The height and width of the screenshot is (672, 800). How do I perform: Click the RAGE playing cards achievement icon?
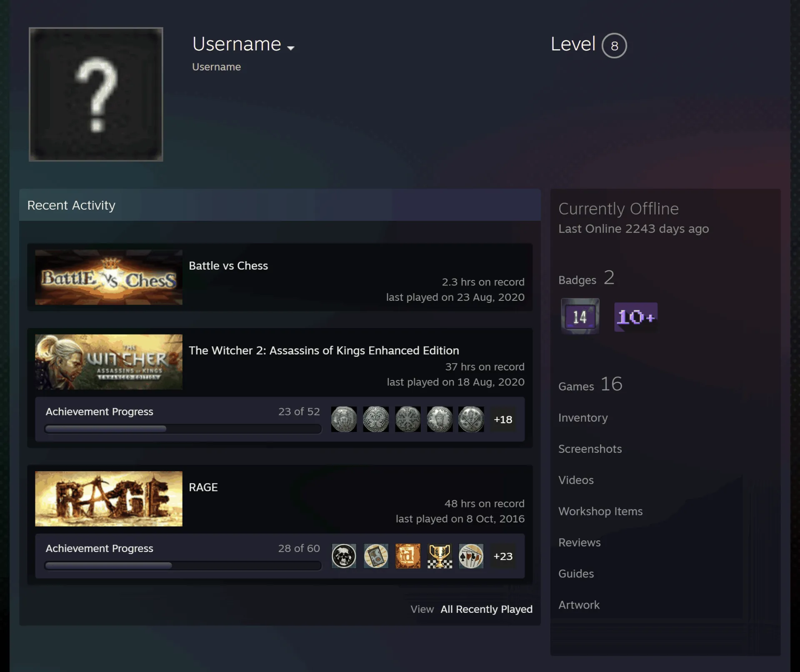pyautogui.click(x=471, y=556)
